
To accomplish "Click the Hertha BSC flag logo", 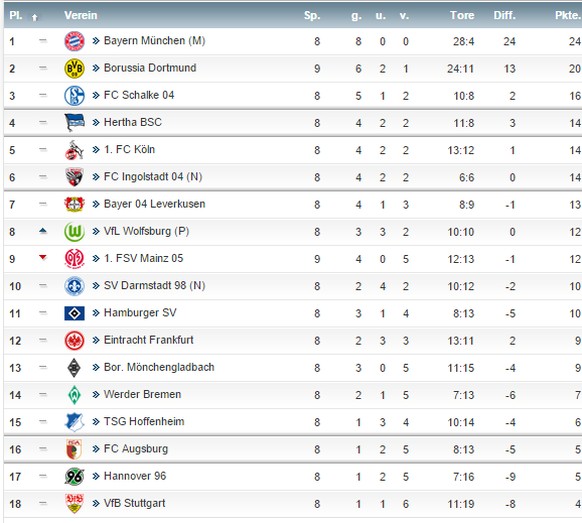I will (74, 122).
